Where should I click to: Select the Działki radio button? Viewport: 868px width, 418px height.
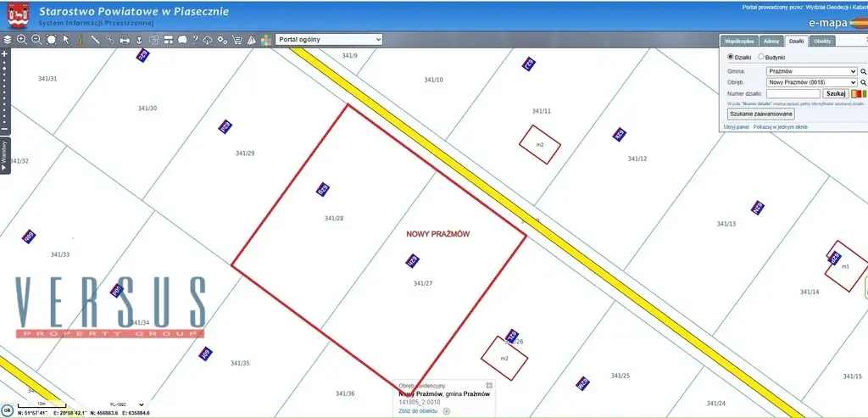click(x=731, y=57)
